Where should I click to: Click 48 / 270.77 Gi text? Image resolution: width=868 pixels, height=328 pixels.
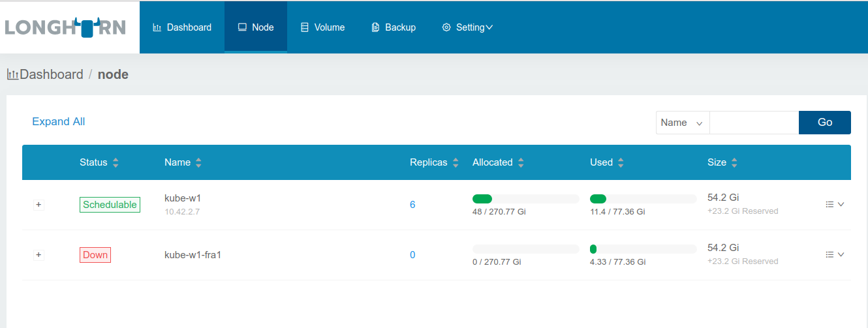(499, 212)
